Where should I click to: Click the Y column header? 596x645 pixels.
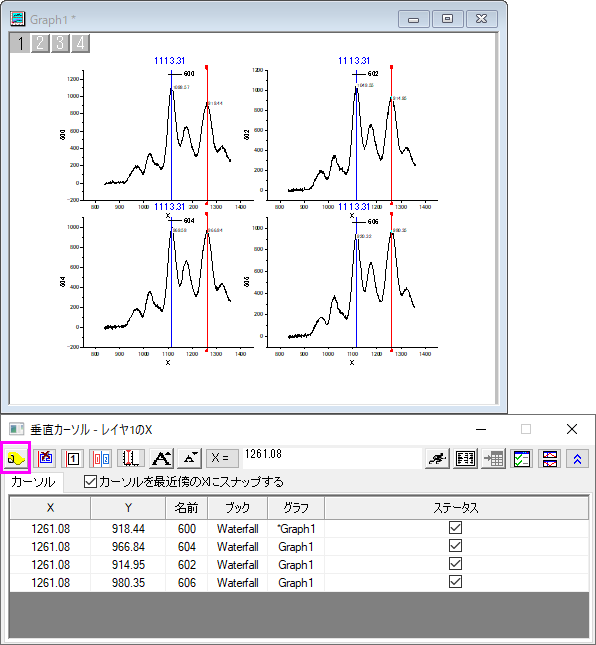click(128, 508)
